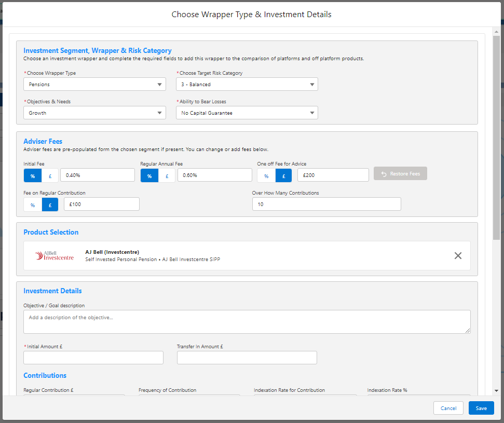Focus the Regular Annual Fee value field

pos(215,175)
